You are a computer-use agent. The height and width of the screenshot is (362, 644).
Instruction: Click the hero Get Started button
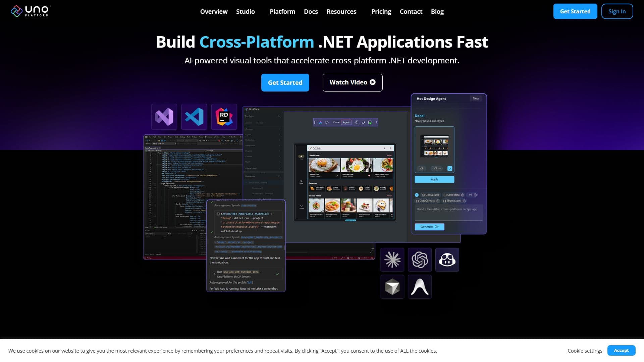[285, 82]
